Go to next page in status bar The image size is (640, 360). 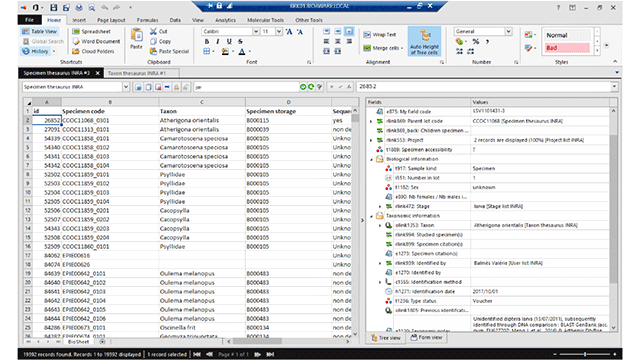(x=258, y=354)
